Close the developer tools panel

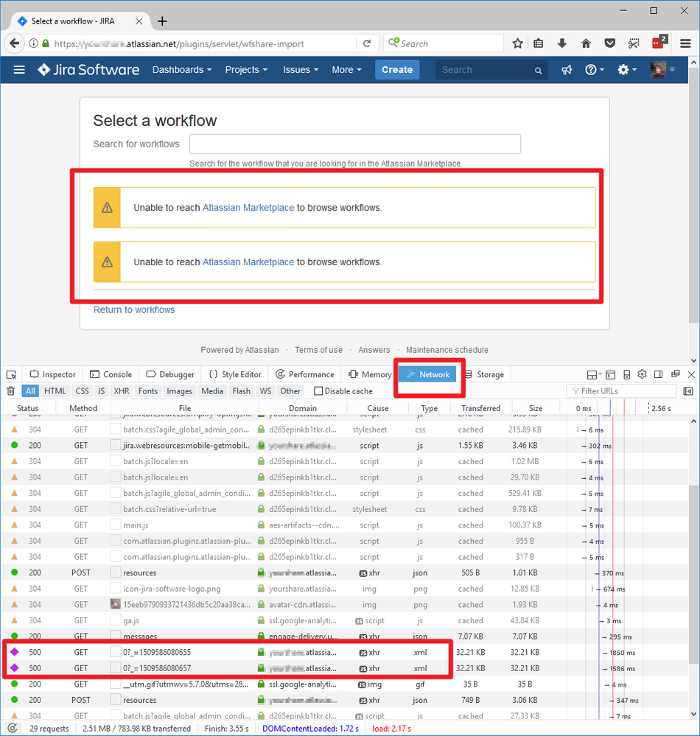pos(692,374)
